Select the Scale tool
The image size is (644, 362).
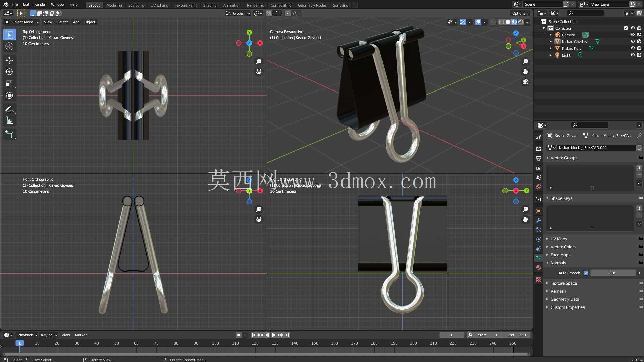9,83
